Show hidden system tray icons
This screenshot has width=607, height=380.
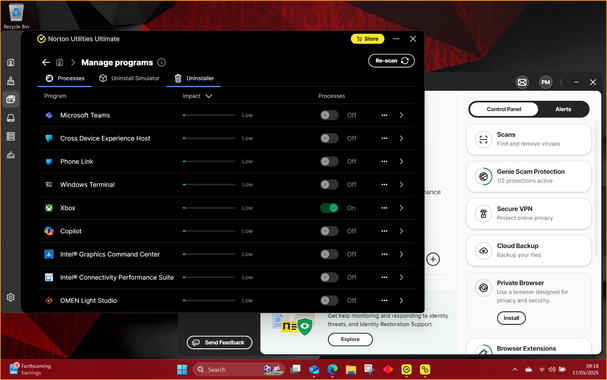515,370
